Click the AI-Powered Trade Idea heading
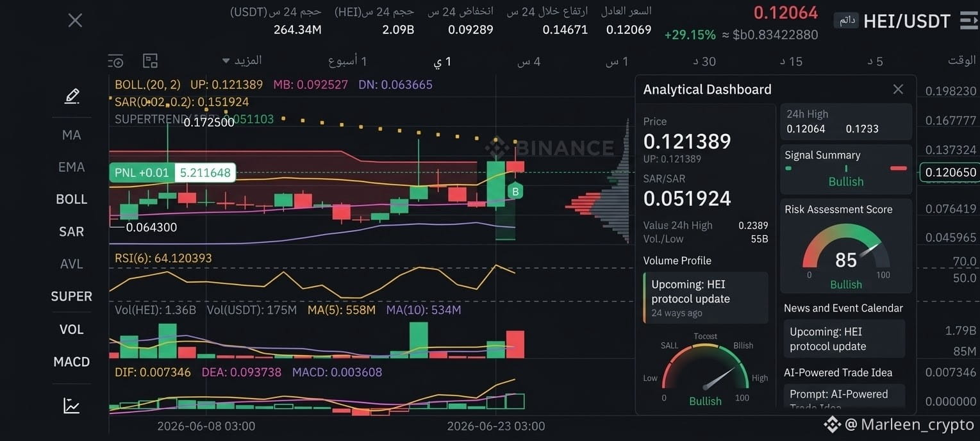980x441 pixels. point(838,372)
